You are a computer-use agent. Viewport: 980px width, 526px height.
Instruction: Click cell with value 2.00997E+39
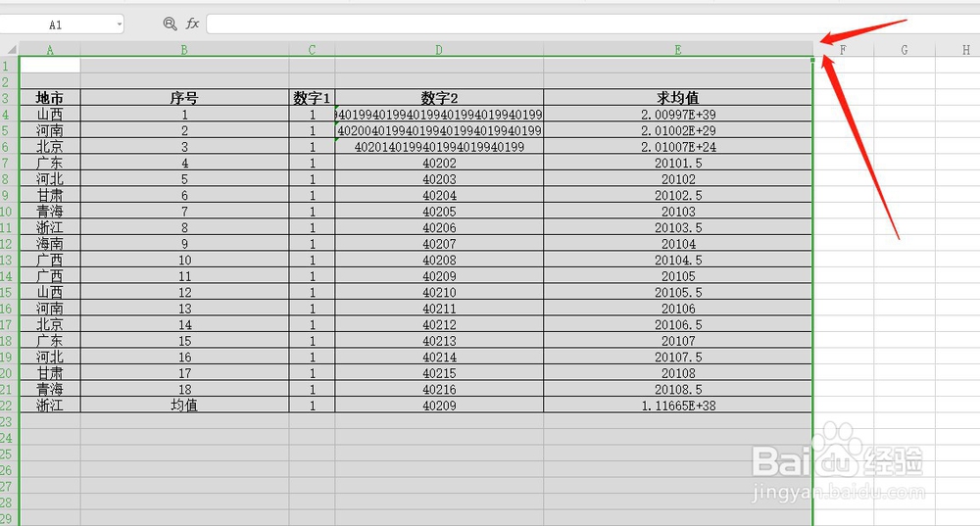(x=678, y=115)
